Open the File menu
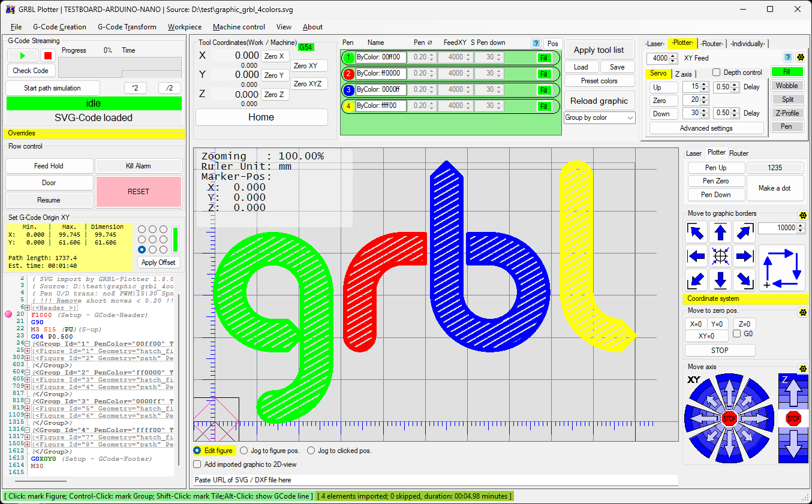Image resolution: width=812 pixels, height=504 pixels. point(16,27)
